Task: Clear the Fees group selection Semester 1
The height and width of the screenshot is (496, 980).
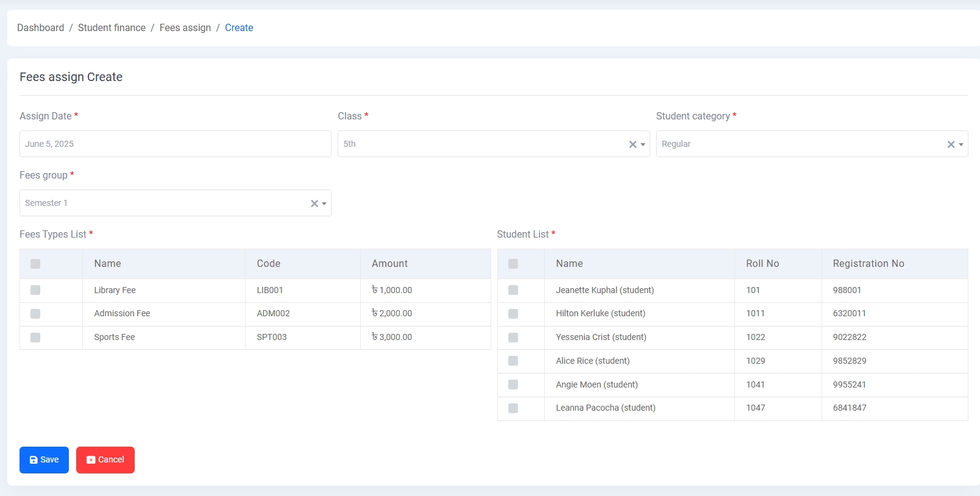Action: (x=314, y=204)
